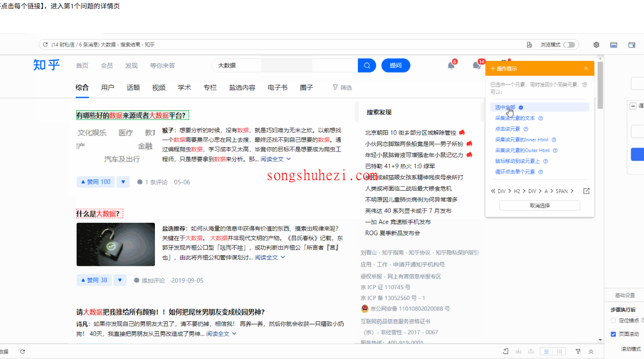Click the 取消选择 button
The width and height of the screenshot is (644, 359).
[540, 205]
